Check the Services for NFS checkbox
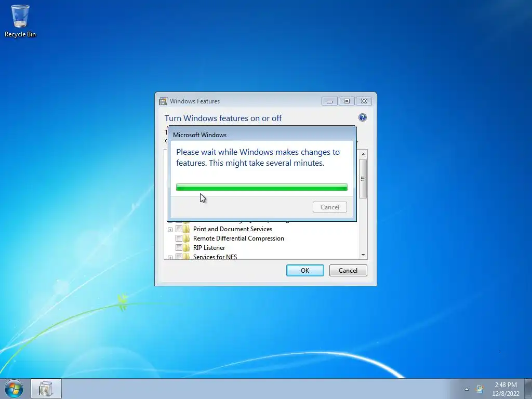Image resolution: width=532 pixels, height=399 pixels. click(x=179, y=257)
